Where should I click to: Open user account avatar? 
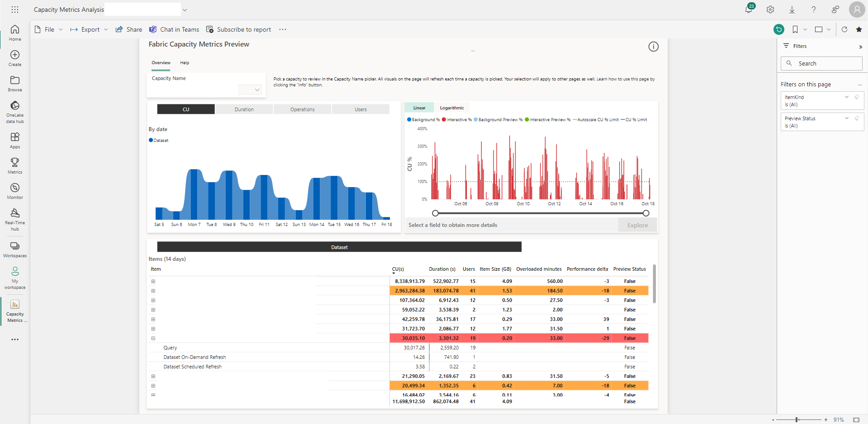[x=857, y=9]
